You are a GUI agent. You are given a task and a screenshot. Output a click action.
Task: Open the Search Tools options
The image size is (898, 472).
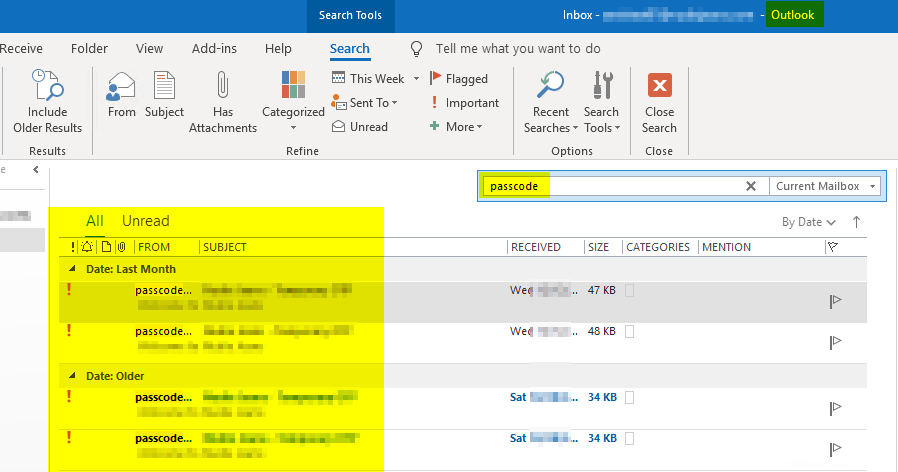(602, 88)
